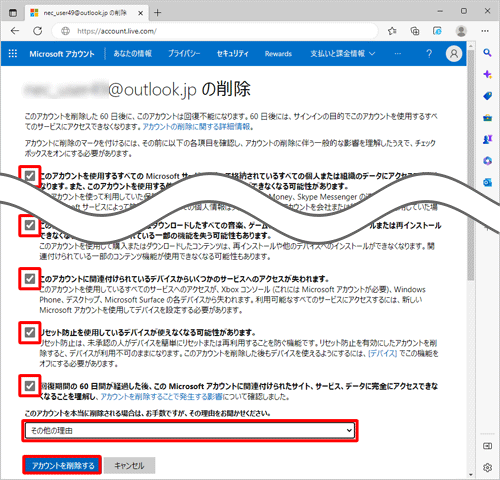Open the browser split screen icon
Viewport: 500px width, 480px height.
point(437,31)
